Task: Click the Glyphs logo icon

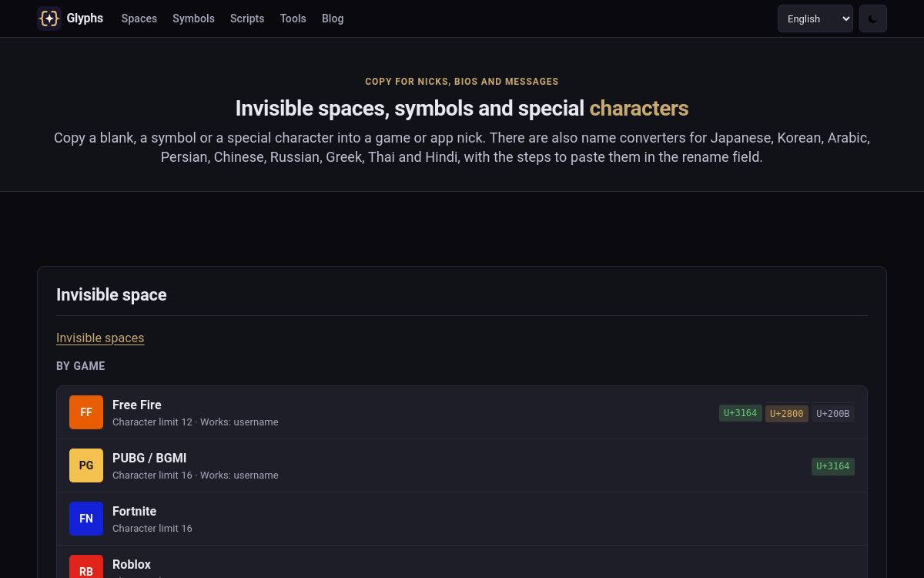Action: tap(49, 18)
